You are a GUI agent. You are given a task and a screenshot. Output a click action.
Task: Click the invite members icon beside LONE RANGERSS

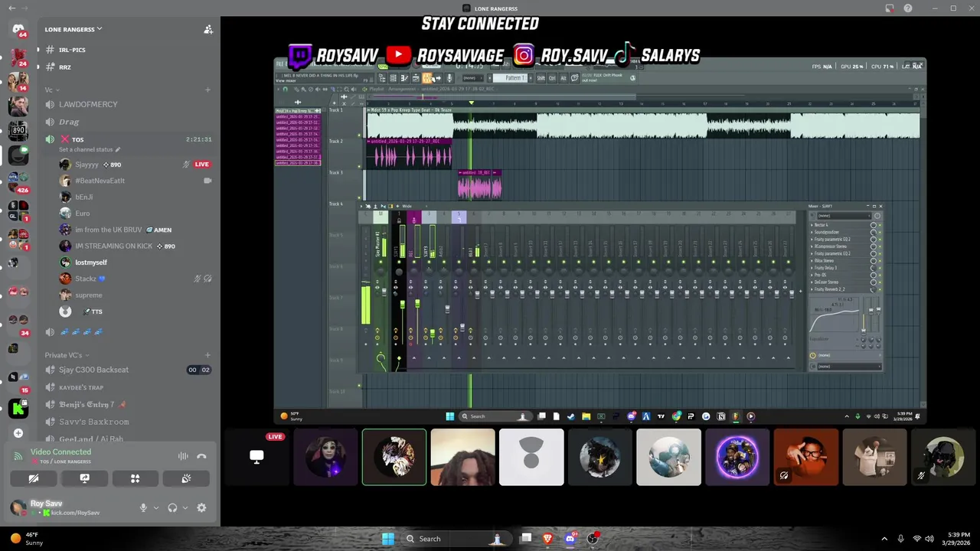[x=207, y=29]
